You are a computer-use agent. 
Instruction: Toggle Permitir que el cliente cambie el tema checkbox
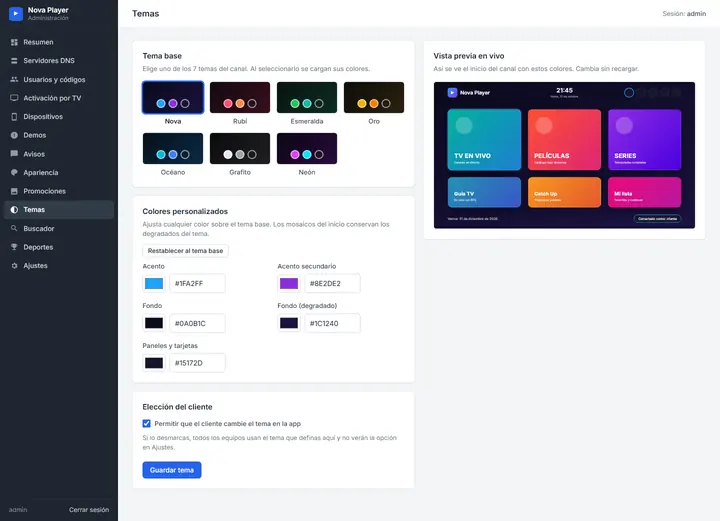point(146,424)
